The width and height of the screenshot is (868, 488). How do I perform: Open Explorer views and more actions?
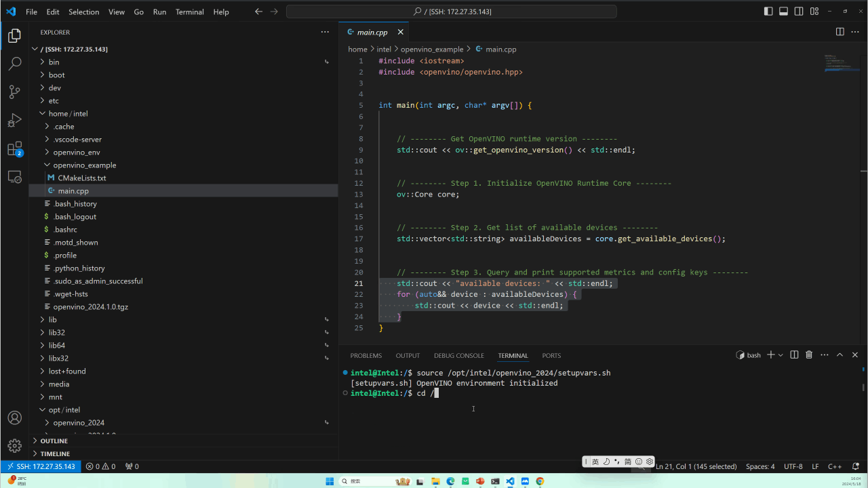325,32
